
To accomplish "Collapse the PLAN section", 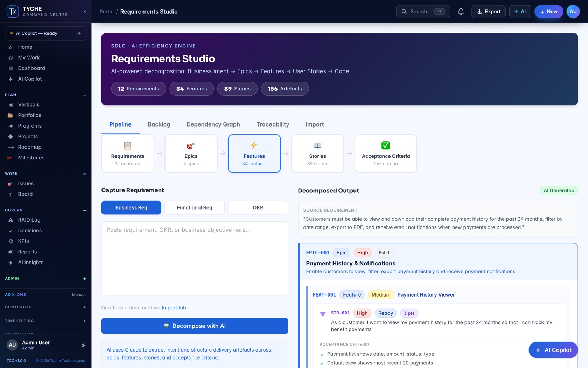I will click(x=84, y=95).
